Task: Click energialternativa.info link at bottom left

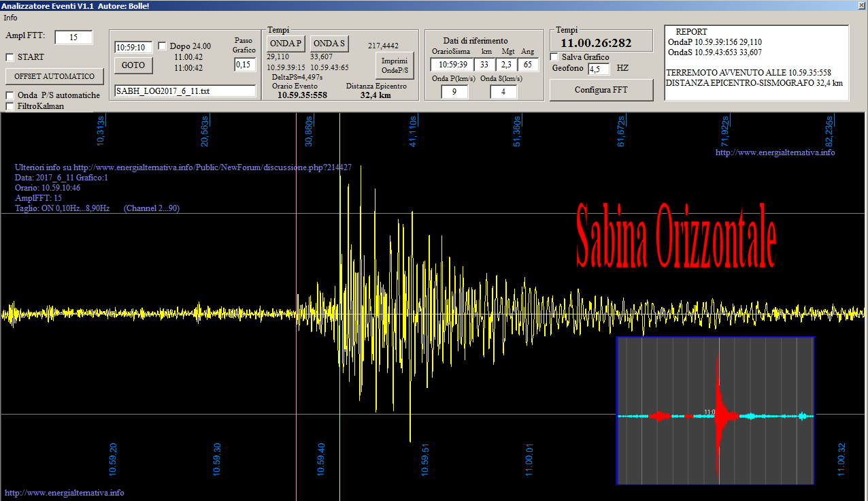Action: [x=64, y=493]
